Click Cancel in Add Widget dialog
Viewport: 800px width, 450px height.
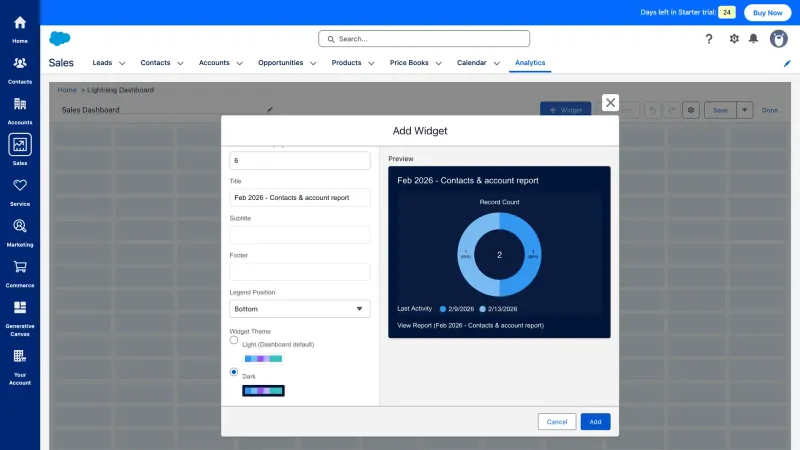click(x=557, y=422)
